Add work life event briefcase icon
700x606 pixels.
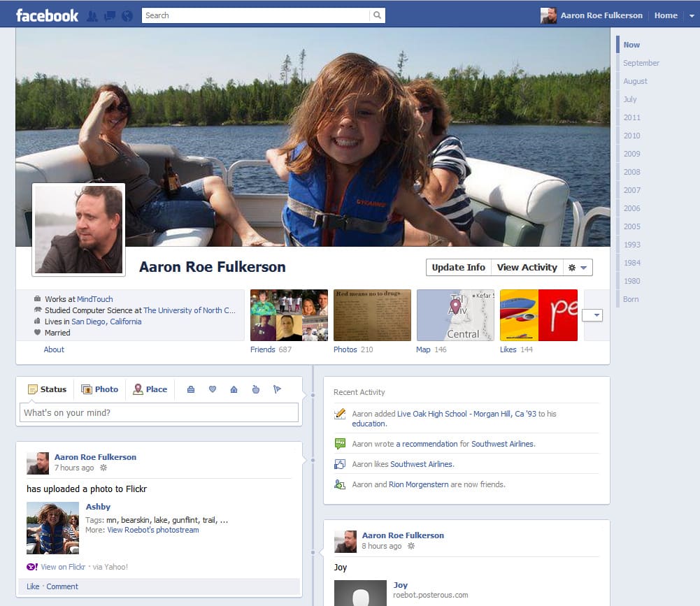[x=190, y=389]
